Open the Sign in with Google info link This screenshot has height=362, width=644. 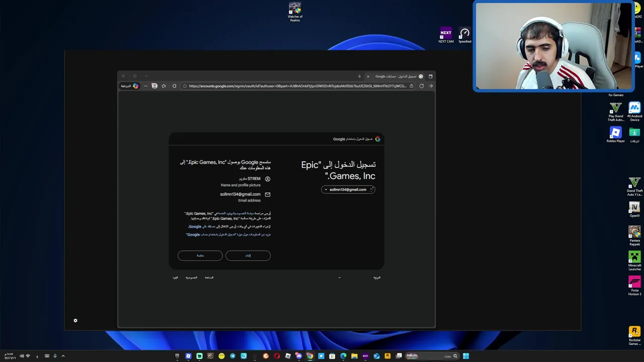pos(228,235)
